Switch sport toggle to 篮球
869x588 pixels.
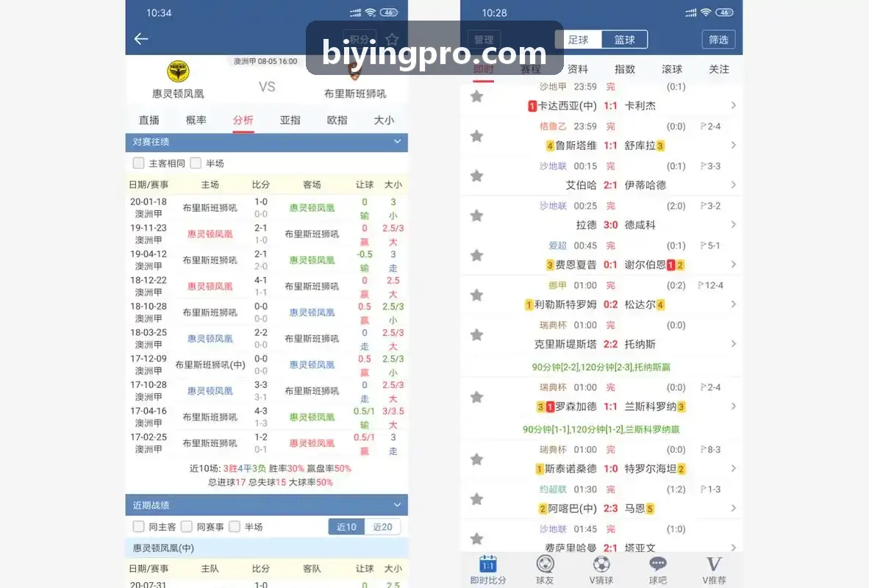click(x=625, y=40)
